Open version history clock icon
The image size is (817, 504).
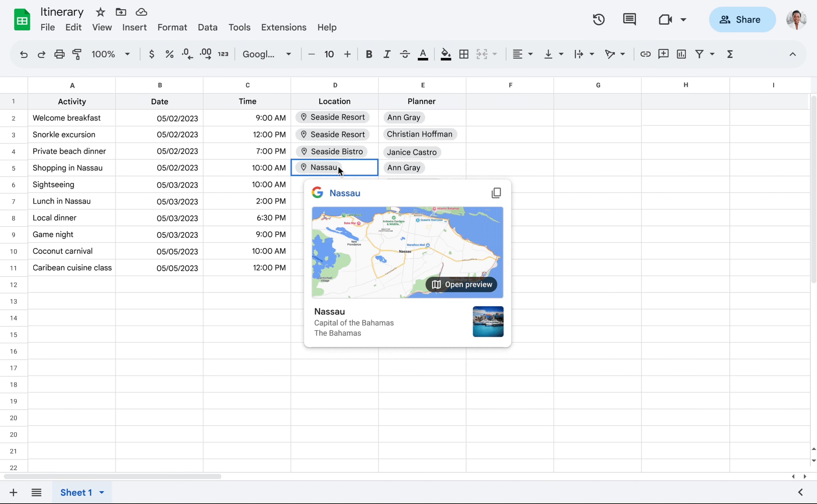point(598,20)
